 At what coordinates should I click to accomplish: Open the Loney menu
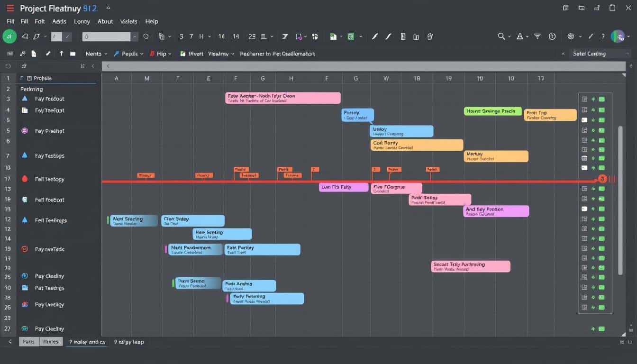[82, 21]
